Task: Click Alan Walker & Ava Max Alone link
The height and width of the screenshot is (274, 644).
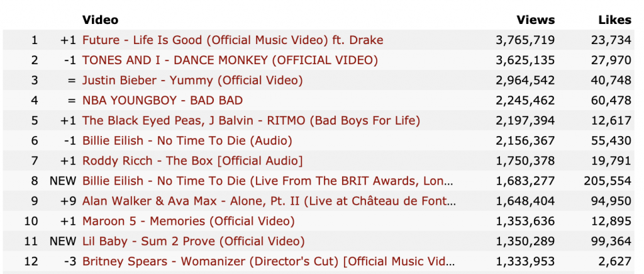Action: click(269, 202)
